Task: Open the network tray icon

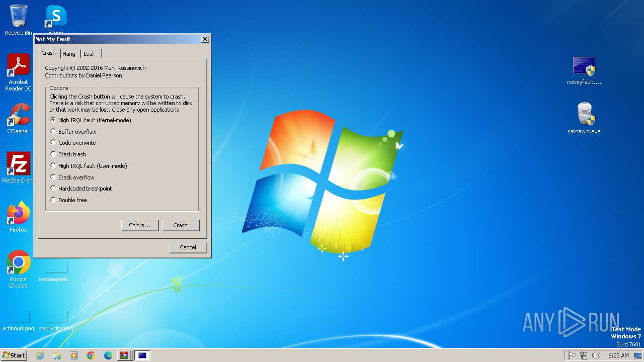Action: tap(584, 355)
